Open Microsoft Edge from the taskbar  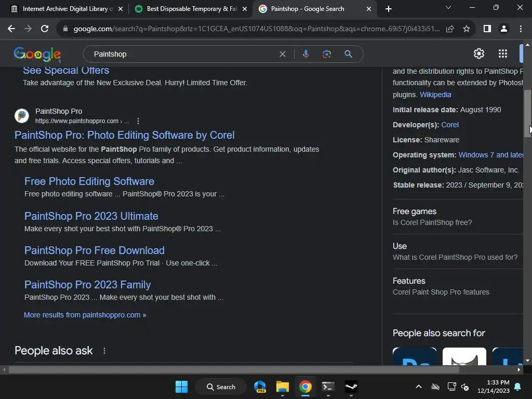(x=260, y=387)
